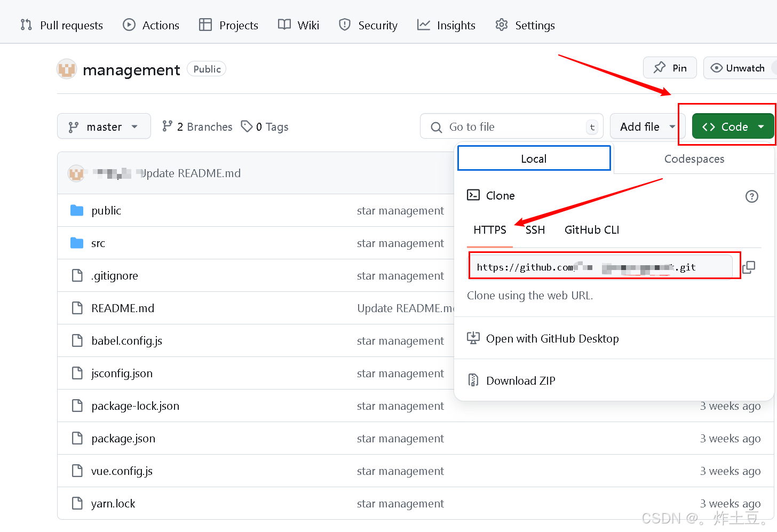Viewport: 777px width, 532px height.
Task: Open the Pull requests tab
Action: [61, 25]
